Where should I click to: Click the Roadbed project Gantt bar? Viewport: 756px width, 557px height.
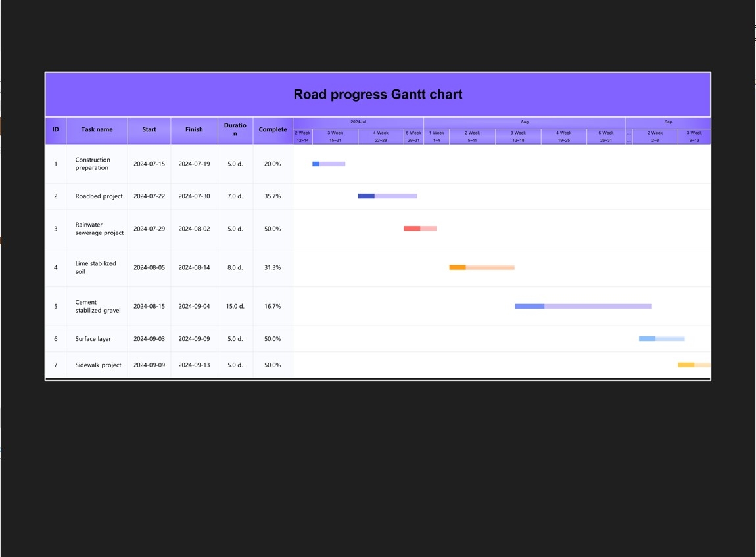click(387, 196)
